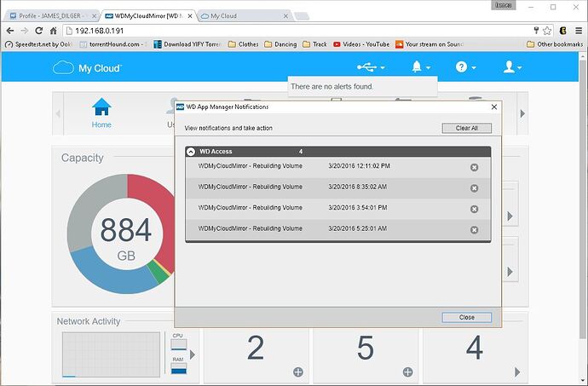Image resolution: width=588 pixels, height=386 pixels.
Task: Click the Chrome profile name button
Action: coord(504,5)
